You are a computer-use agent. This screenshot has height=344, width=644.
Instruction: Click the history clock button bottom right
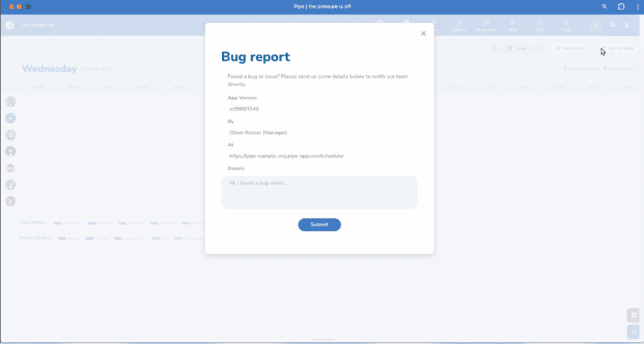pyautogui.click(x=634, y=332)
